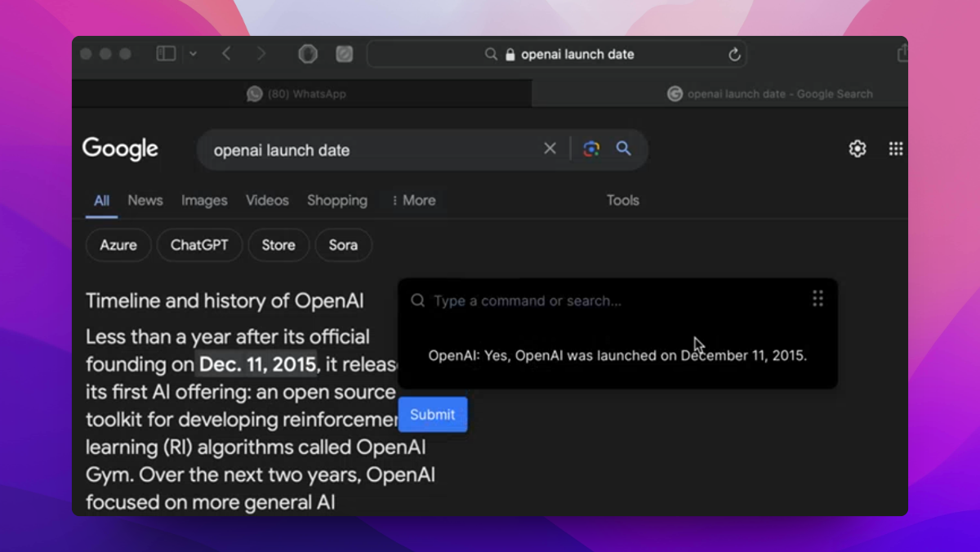980x552 pixels.
Task: Click the command palette search icon
Action: tap(417, 300)
